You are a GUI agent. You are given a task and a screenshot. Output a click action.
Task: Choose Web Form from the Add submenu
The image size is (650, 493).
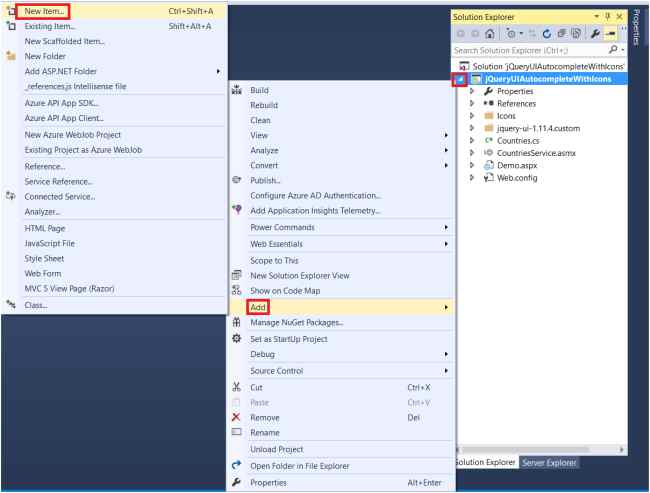tap(114, 273)
